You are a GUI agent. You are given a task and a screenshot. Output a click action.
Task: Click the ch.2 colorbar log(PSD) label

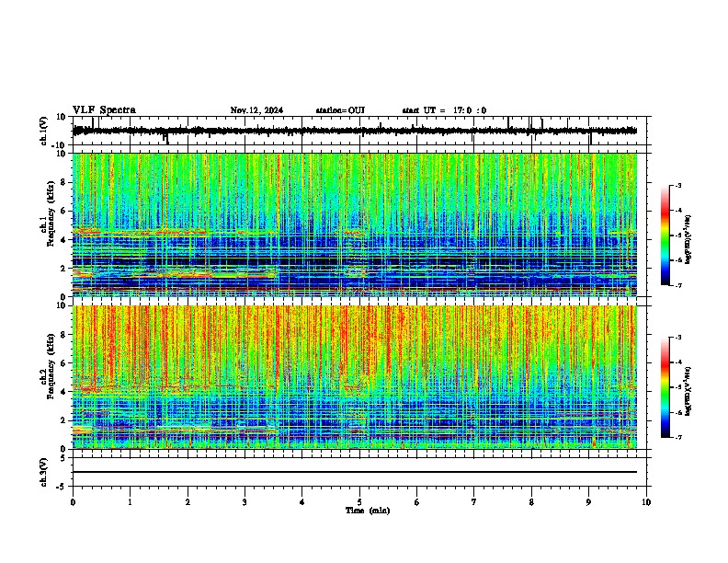click(688, 391)
